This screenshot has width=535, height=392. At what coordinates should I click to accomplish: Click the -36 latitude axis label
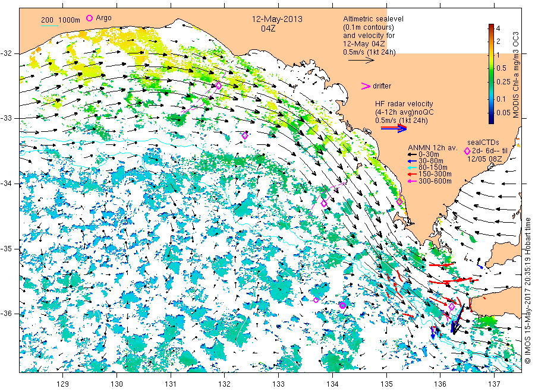point(7,314)
